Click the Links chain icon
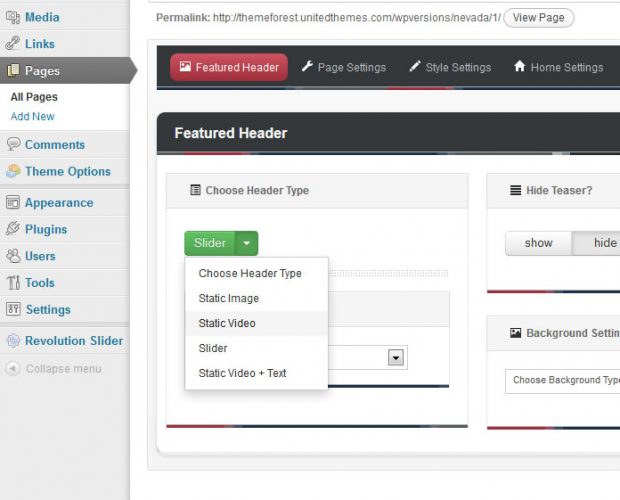Screen dimensions: 620x500 12,44
